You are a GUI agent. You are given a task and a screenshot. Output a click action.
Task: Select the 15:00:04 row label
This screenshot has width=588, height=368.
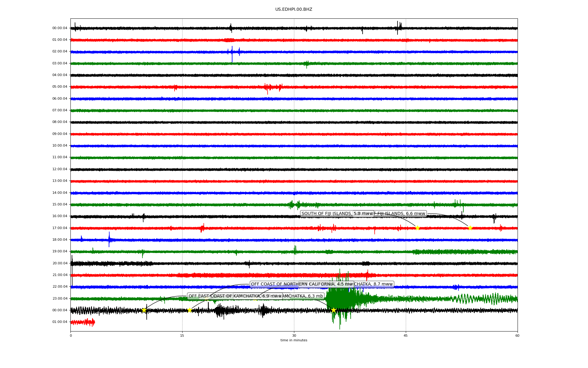(x=60, y=205)
